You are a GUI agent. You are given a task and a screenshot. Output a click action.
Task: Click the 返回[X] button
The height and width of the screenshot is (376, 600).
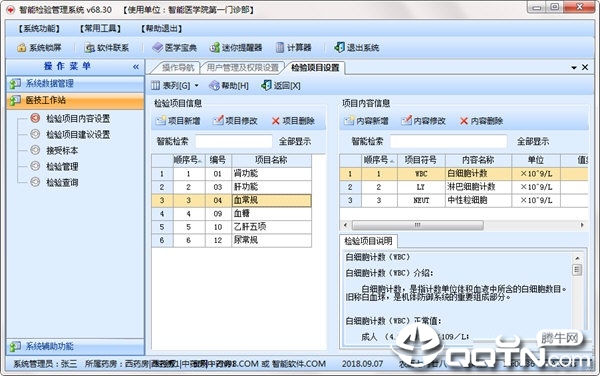click(x=281, y=86)
